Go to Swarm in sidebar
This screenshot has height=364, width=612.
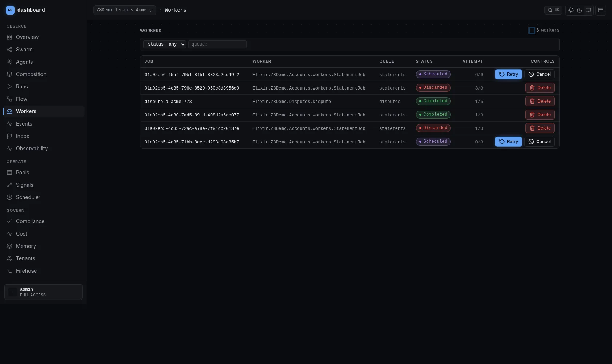point(44,50)
